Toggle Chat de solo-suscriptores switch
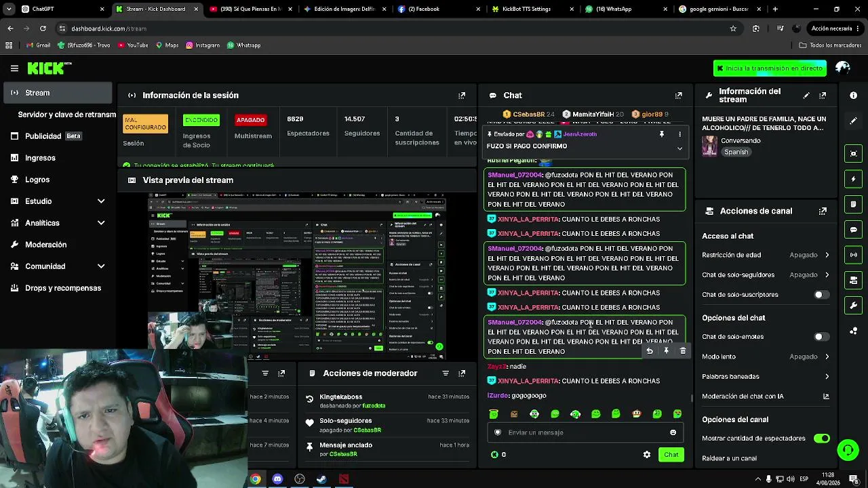This screenshot has height=488, width=868. pyautogui.click(x=821, y=295)
